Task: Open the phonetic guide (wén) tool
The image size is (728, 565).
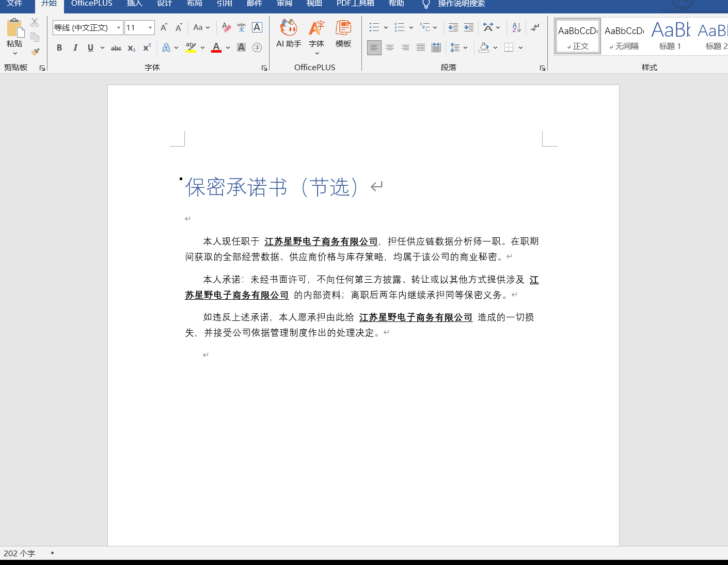Action: click(x=241, y=27)
